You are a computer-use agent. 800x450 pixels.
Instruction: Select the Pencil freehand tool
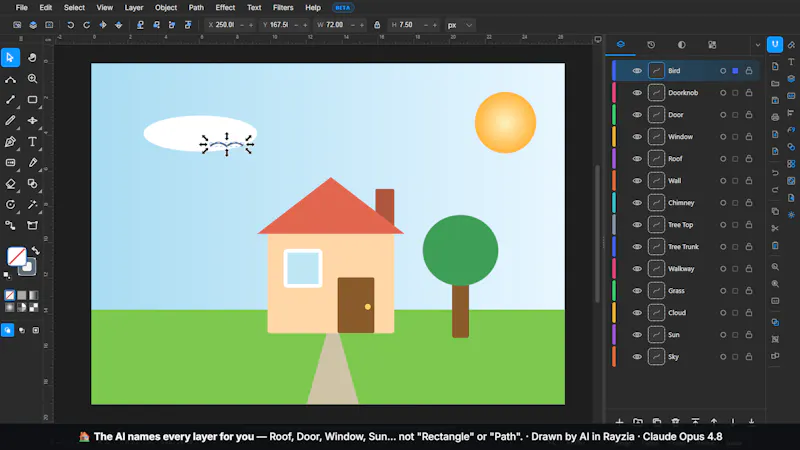click(10, 120)
